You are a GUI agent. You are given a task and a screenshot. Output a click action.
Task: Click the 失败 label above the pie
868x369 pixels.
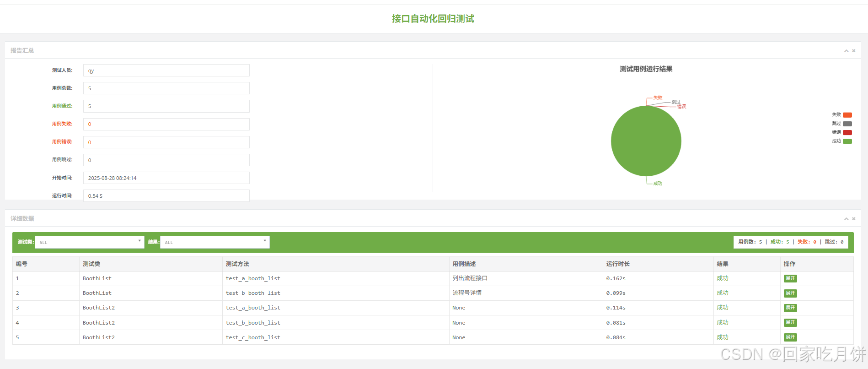658,98
